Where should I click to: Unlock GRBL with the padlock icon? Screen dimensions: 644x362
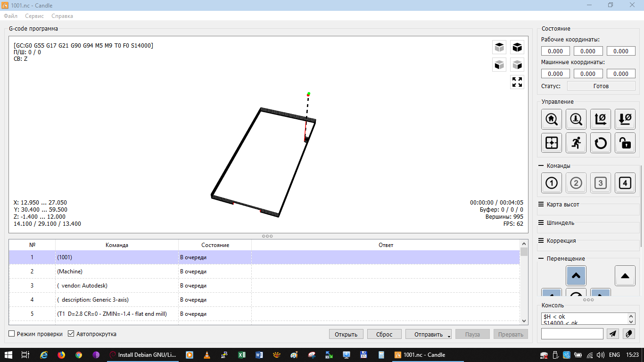coord(625,143)
